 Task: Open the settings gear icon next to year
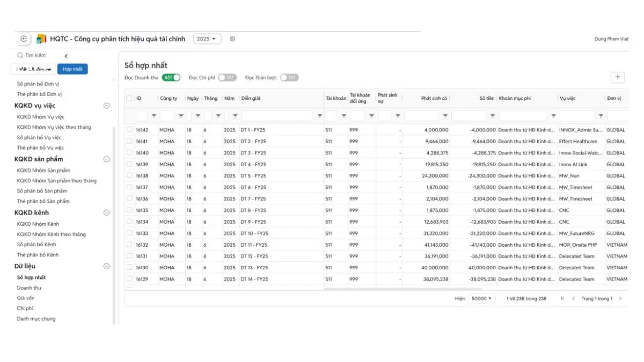point(232,39)
